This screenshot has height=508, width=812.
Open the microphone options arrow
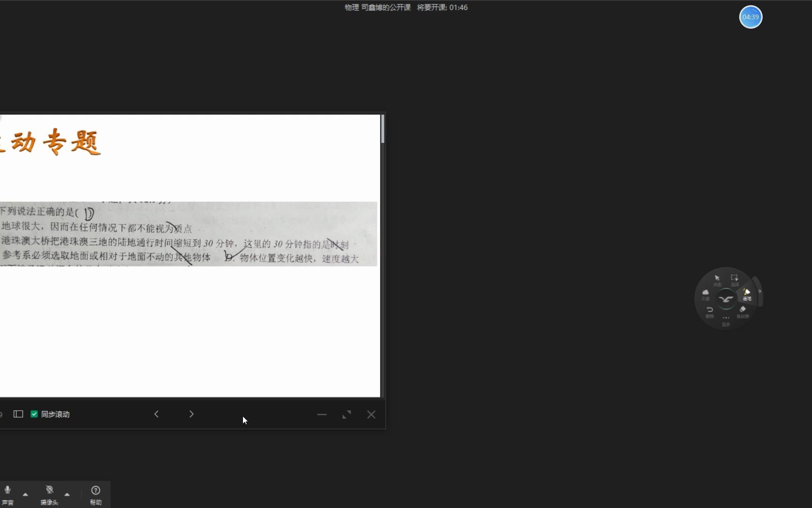click(25, 494)
